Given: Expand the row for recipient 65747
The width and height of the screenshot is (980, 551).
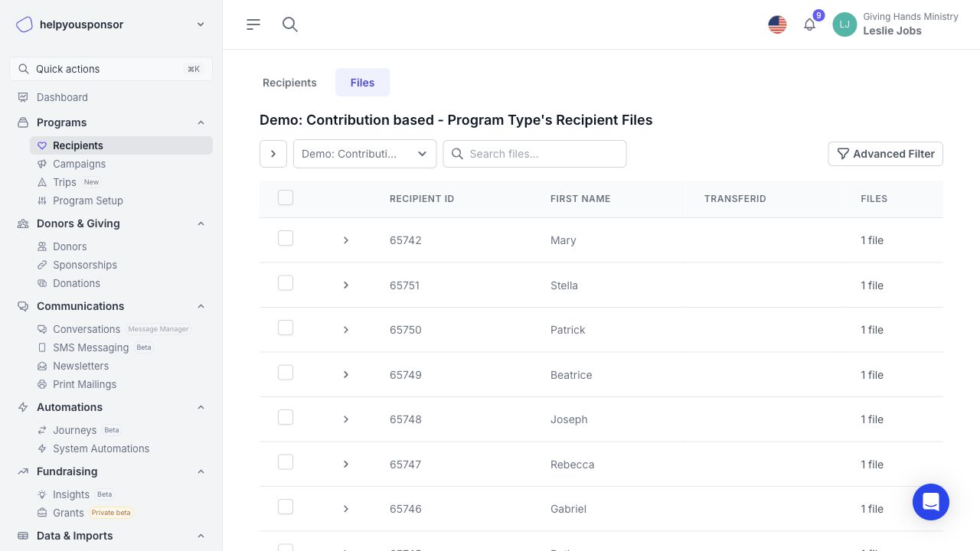Looking at the screenshot, I should coord(346,465).
